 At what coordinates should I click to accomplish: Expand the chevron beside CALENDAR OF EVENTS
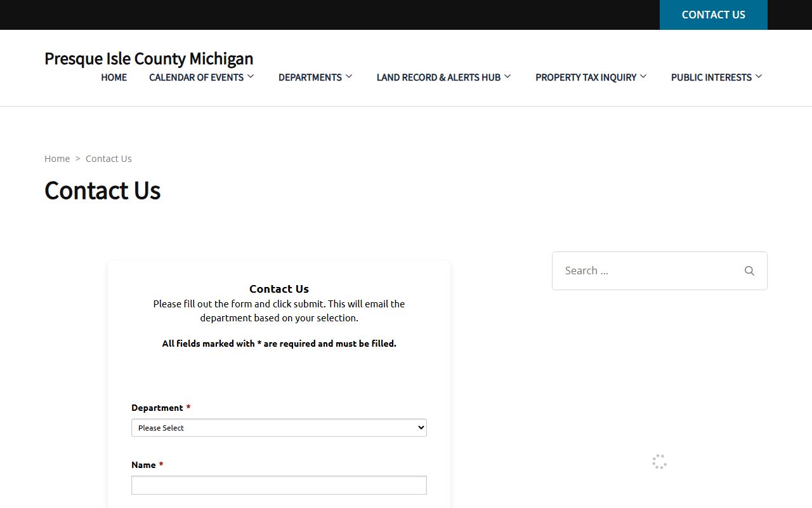pos(251,77)
